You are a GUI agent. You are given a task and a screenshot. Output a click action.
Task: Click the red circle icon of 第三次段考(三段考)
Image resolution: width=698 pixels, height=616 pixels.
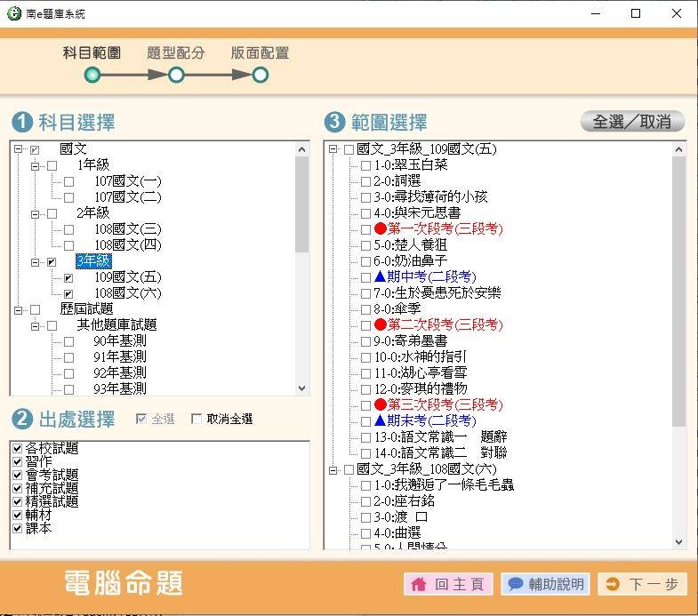[381, 404]
